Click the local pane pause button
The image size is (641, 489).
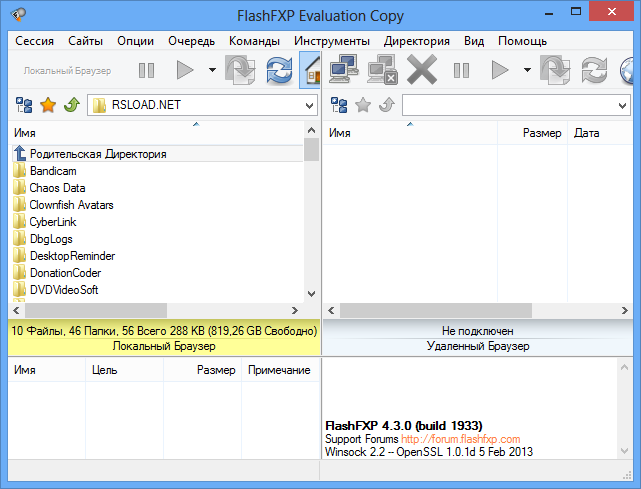(146, 70)
